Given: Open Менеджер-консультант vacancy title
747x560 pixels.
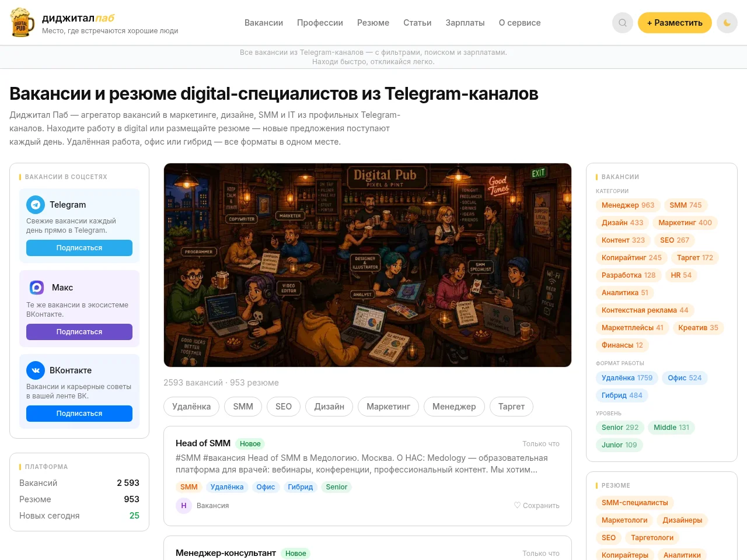Looking at the screenshot, I should (x=226, y=553).
